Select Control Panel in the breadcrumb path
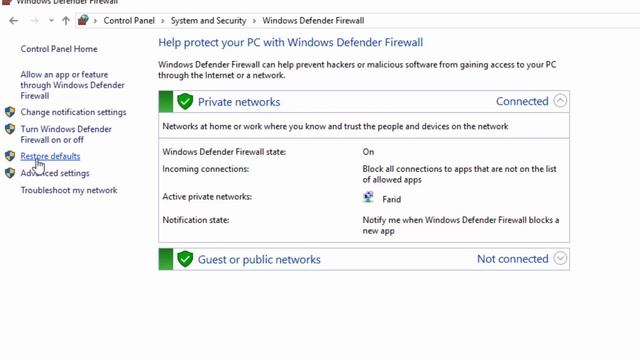Image resolution: width=640 pixels, height=360 pixels. tap(129, 21)
